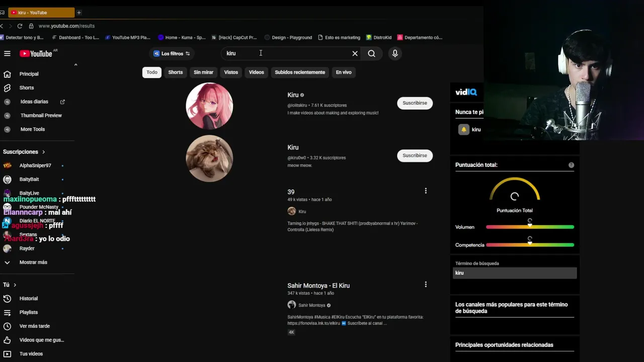The height and width of the screenshot is (362, 644).
Task: Select the Videos filter chip
Action: (x=256, y=72)
